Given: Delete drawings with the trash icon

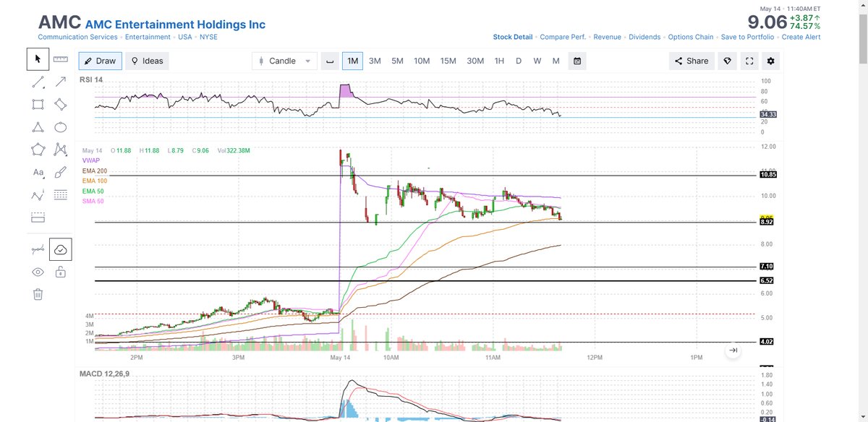Looking at the screenshot, I should point(38,294).
